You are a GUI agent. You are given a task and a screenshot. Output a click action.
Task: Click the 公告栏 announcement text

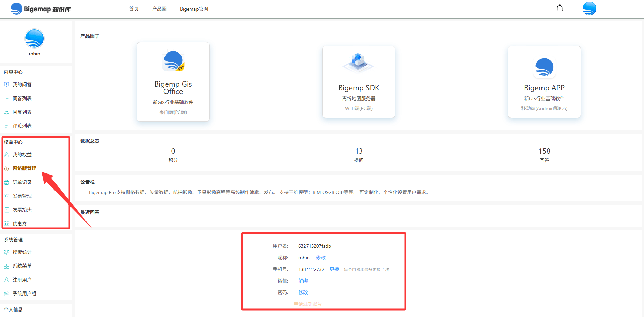pyautogui.click(x=259, y=192)
